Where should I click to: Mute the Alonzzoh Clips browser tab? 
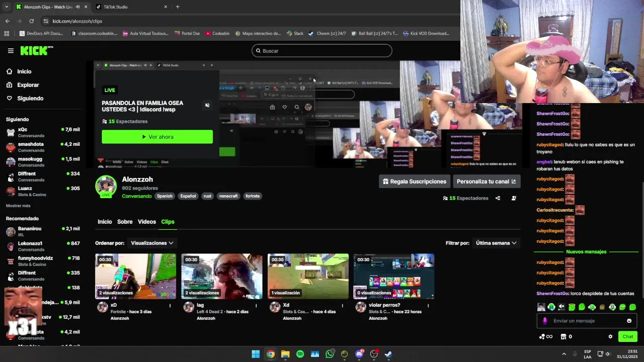coord(77,7)
